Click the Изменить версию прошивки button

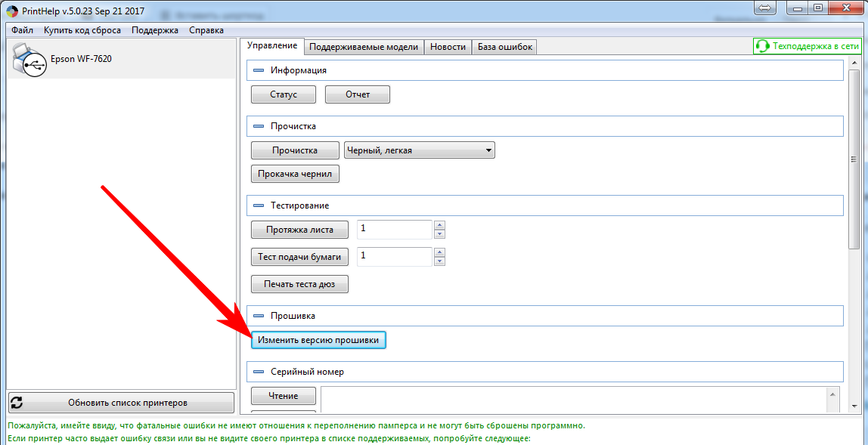318,341
